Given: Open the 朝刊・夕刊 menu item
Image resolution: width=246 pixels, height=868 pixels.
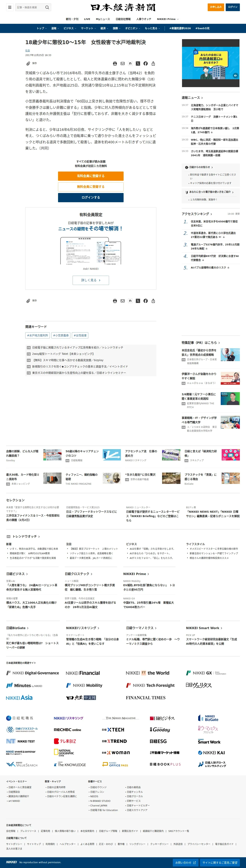Looking at the screenshot, I should 72,19.
